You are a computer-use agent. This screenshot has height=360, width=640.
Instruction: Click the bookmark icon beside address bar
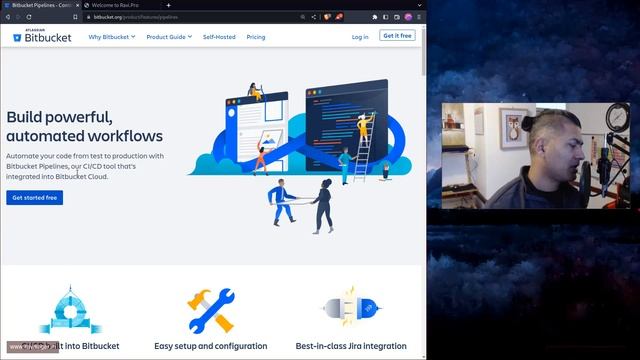coord(75,17)
